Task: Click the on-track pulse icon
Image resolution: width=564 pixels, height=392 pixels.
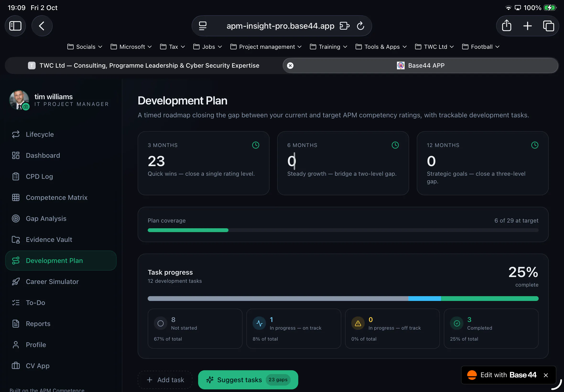Action: pyautogui.click(x=259, y=323)
